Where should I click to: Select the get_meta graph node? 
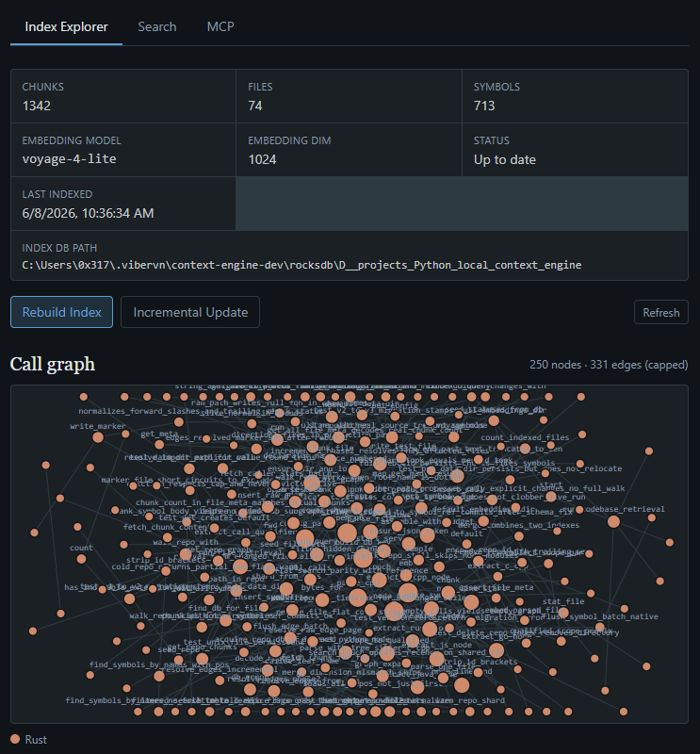pyautogui.click(x=159, y=444)
